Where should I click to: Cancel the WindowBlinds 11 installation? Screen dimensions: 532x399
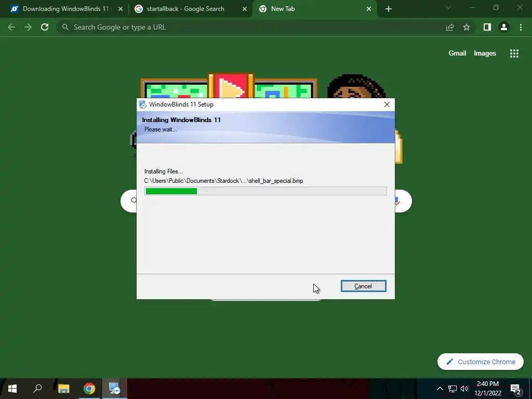(x=363, y=286)
